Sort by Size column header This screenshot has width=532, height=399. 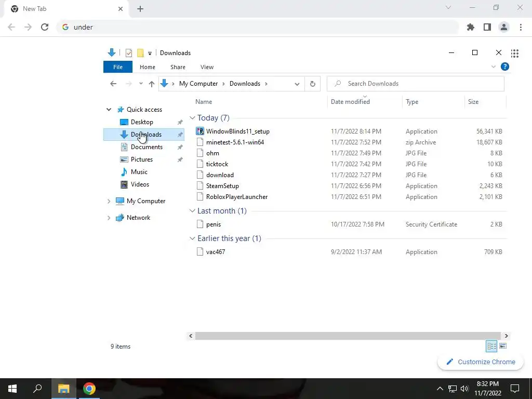[x=473, y=101]
